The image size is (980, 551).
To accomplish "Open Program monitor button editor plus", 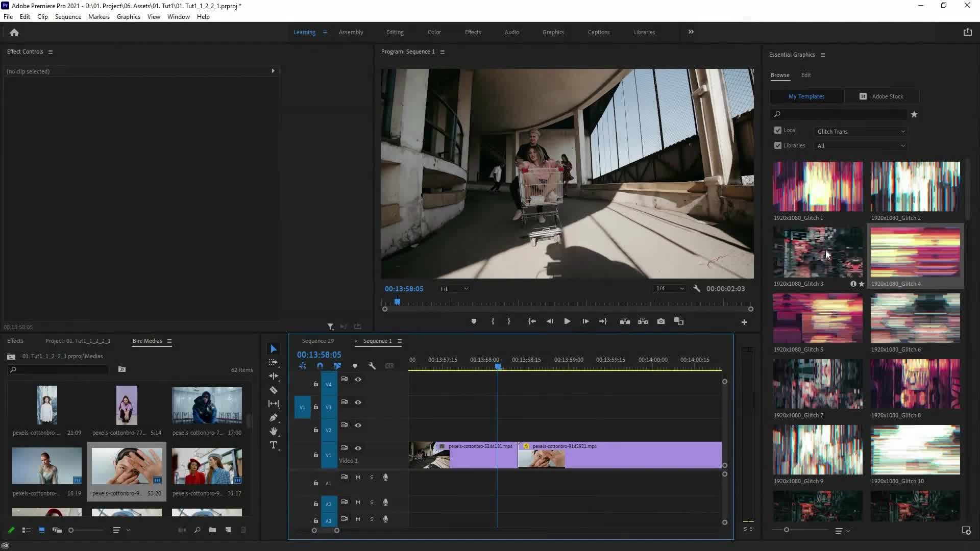I will [744, 322].
